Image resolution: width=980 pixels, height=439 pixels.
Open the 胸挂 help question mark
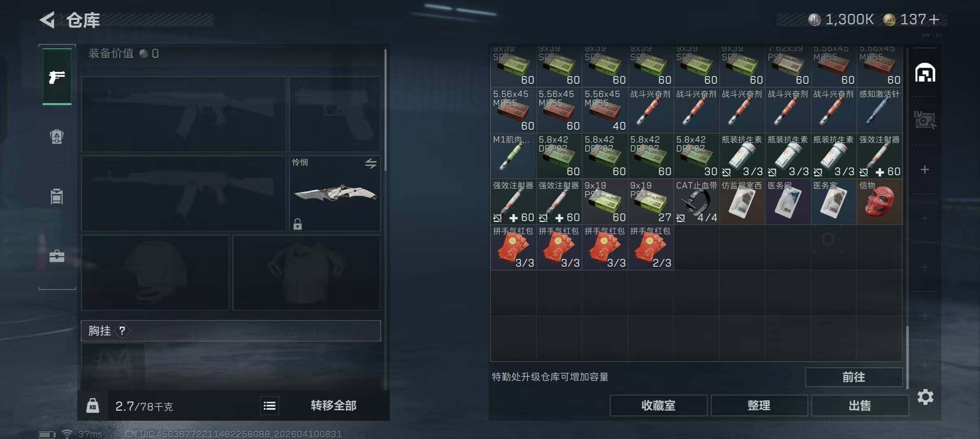(122, 330)
